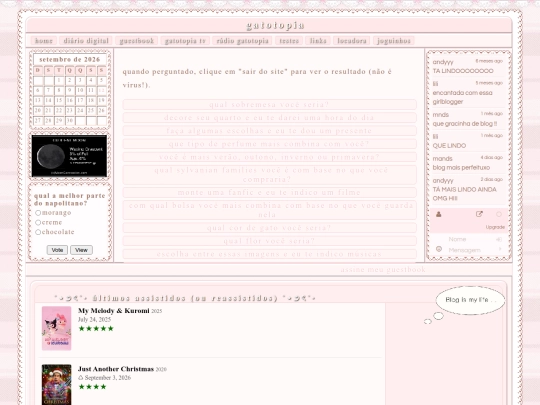
Task: Click the moon phase widget image
Action: click(x=69, y=156)
